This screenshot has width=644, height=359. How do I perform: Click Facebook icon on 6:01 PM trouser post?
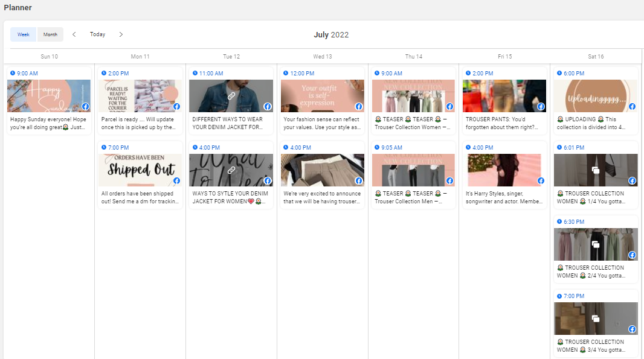[x=632, y=181]
